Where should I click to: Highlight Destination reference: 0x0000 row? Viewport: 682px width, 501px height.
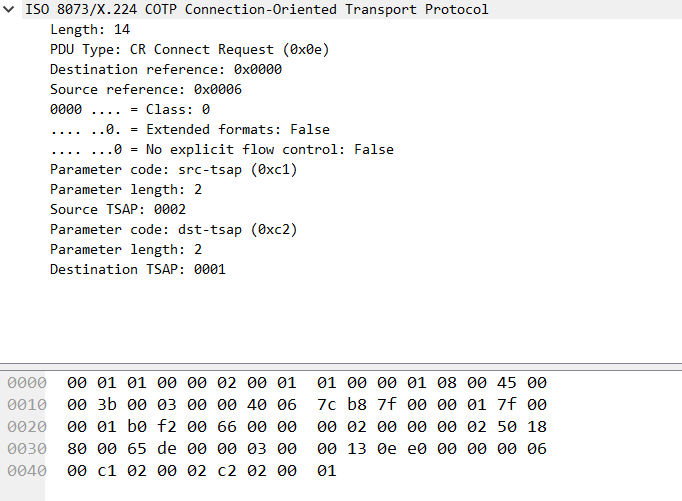click(x=165, y=70)
